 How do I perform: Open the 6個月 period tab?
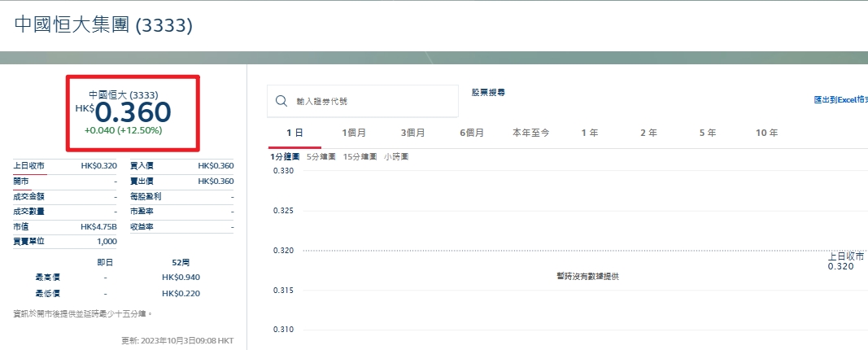pyautogui.click(x=472, y=133)
